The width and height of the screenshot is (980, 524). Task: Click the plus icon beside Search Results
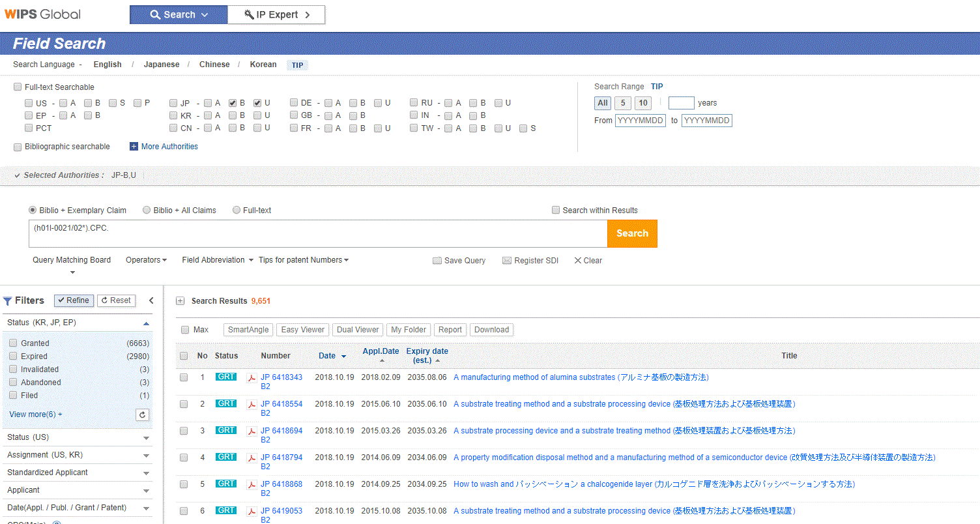click(x=180, y=301)
